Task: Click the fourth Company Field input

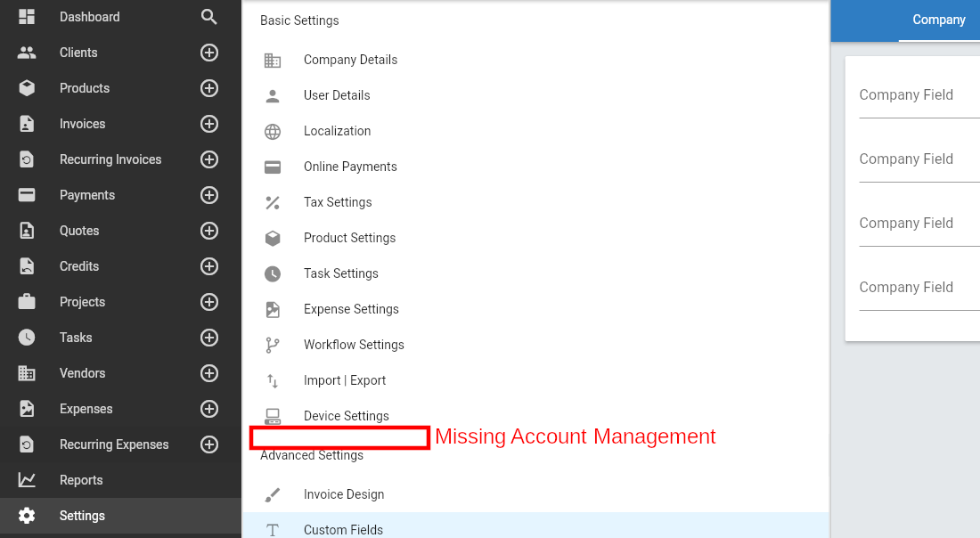Action: pos(919,288)
